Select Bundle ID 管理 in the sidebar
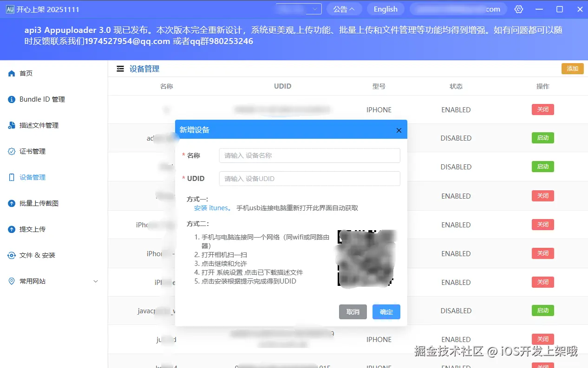 pos(42,99)
